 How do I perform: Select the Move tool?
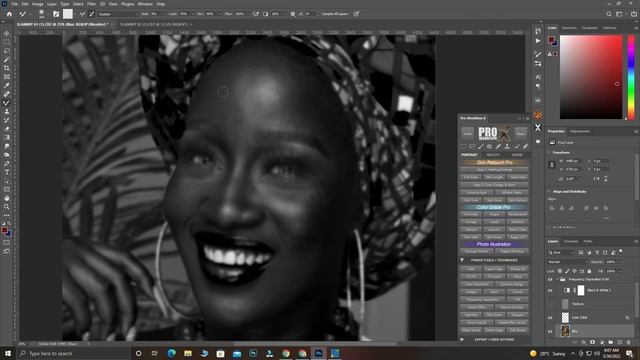(7, 33)
